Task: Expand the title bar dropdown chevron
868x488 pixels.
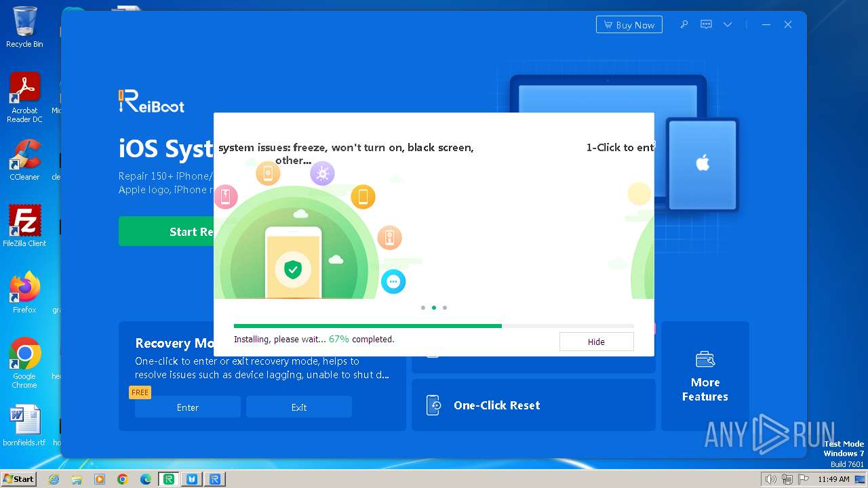Action: pyautogui.click(x=728, y=24)
